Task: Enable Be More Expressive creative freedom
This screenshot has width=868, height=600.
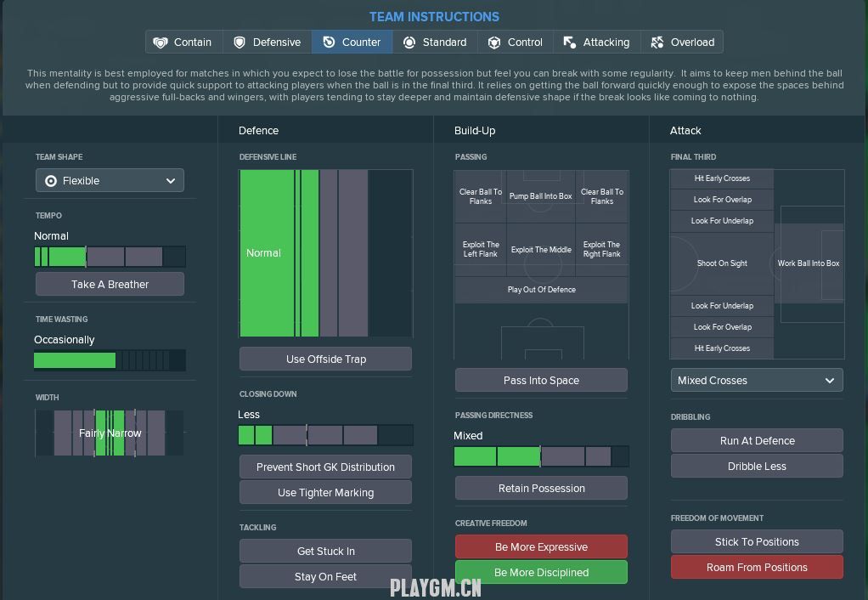Action: (541, 546)
